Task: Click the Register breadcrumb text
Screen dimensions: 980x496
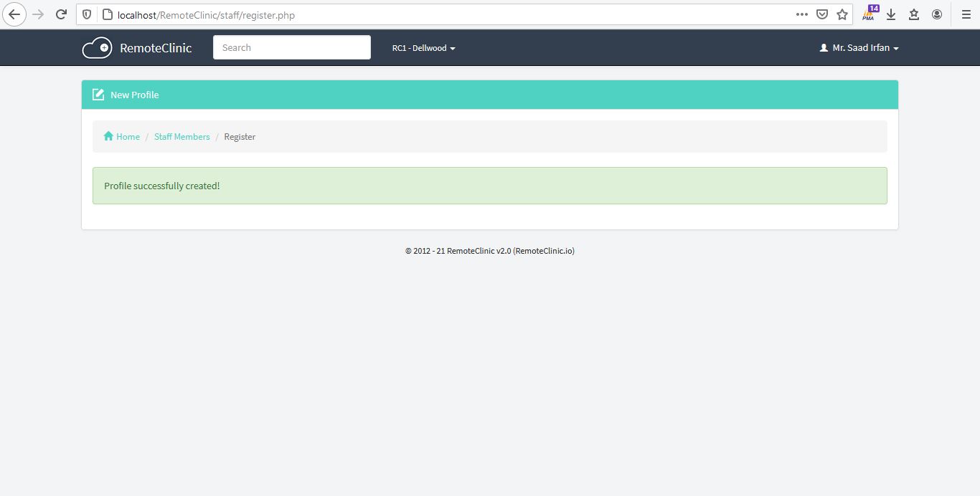Action: (240, 136)
